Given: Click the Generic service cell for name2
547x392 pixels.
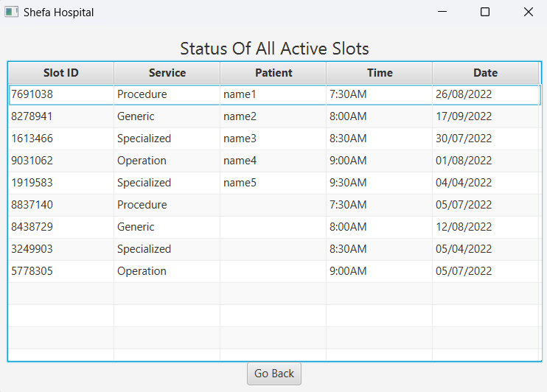Looking at the screenshot, I should (x=136, y=116).
